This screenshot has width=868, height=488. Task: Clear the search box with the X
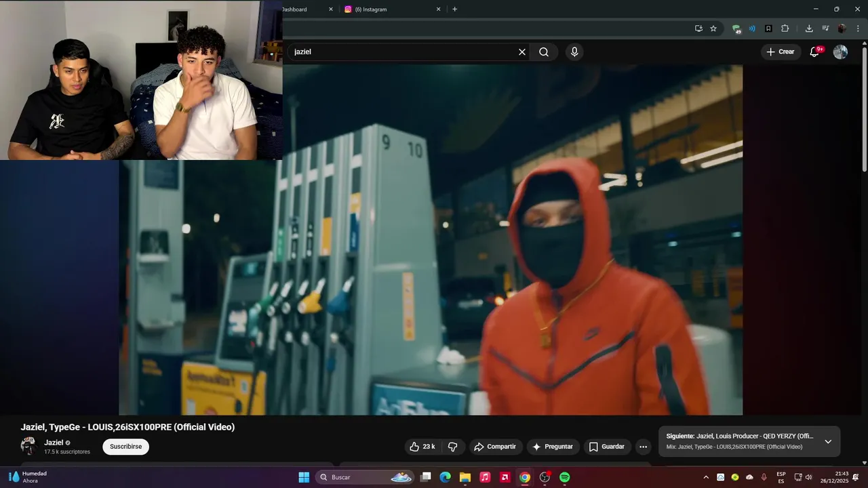[x=522, y=52]
